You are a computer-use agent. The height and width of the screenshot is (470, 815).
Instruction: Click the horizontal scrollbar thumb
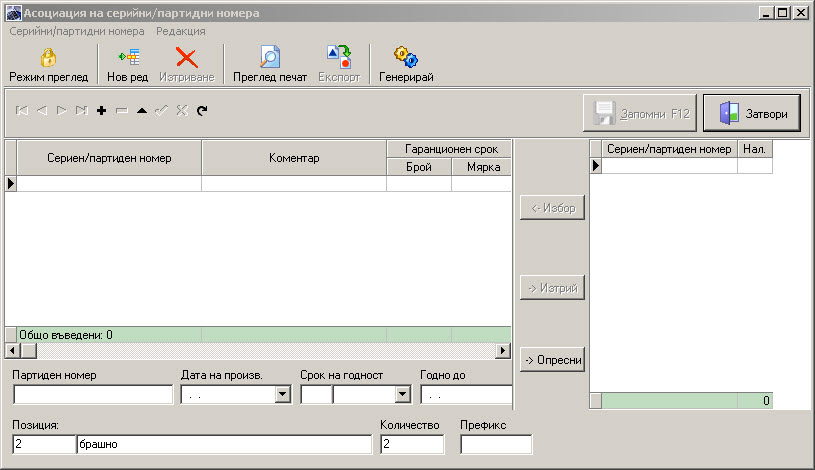(29, 351)
